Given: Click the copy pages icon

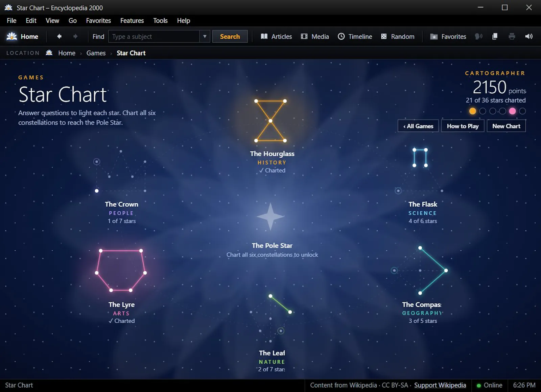Looking at the screenshot, I should [495, 37].
